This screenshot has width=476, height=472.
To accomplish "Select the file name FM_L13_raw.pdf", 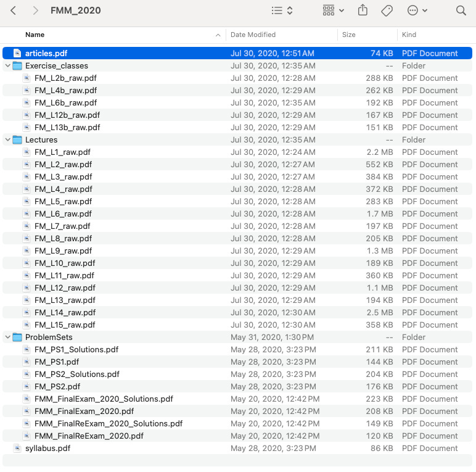I will pyautogui.click(x=65, y=300).
